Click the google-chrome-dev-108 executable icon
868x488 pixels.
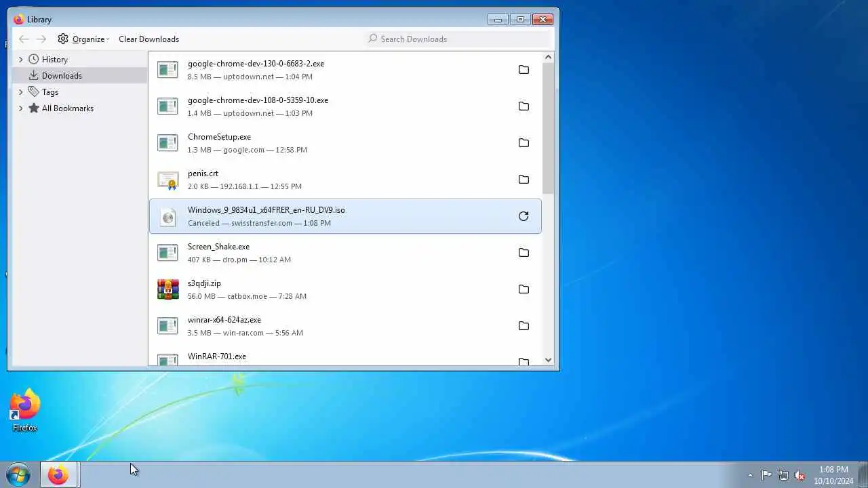[x=167, y=106]
